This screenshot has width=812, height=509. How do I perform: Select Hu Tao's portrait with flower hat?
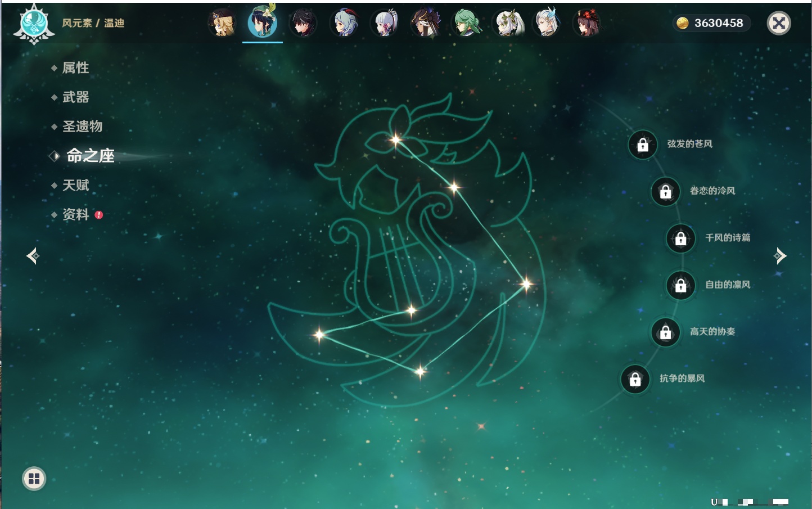587,24
